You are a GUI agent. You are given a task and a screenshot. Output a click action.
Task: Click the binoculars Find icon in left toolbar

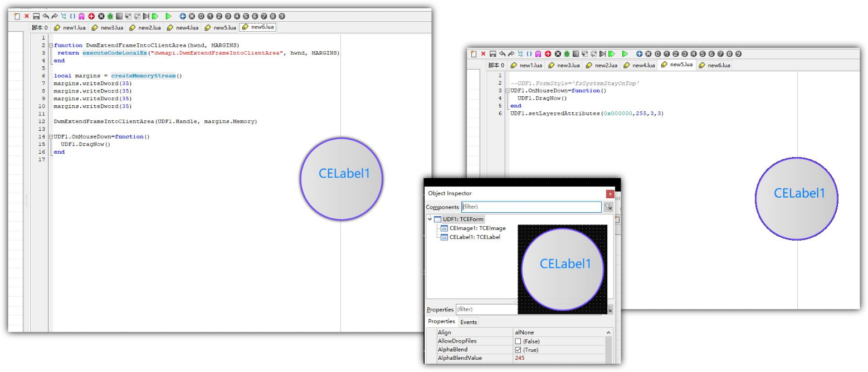[82, 17]
